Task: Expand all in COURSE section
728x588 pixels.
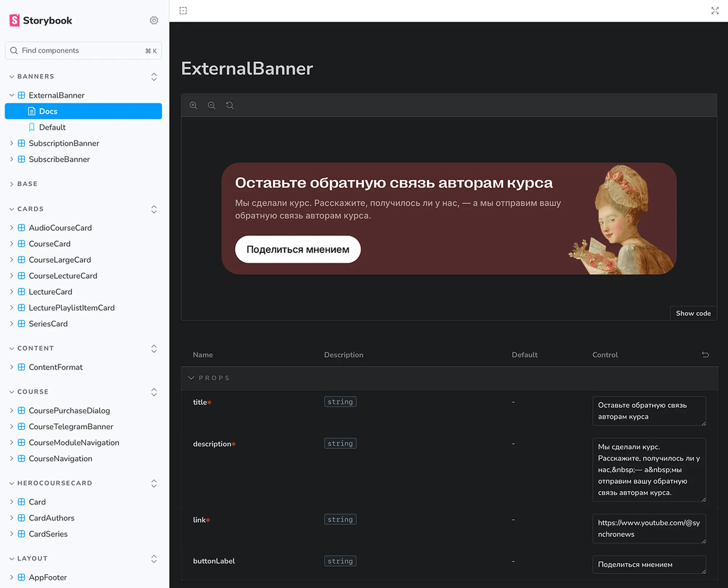Action: coord(154,392)
